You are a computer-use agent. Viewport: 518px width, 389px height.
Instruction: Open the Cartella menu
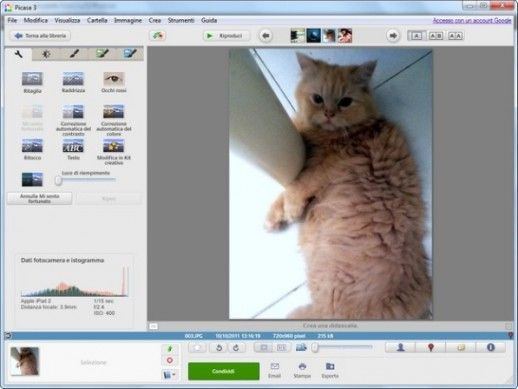[97, 20]
